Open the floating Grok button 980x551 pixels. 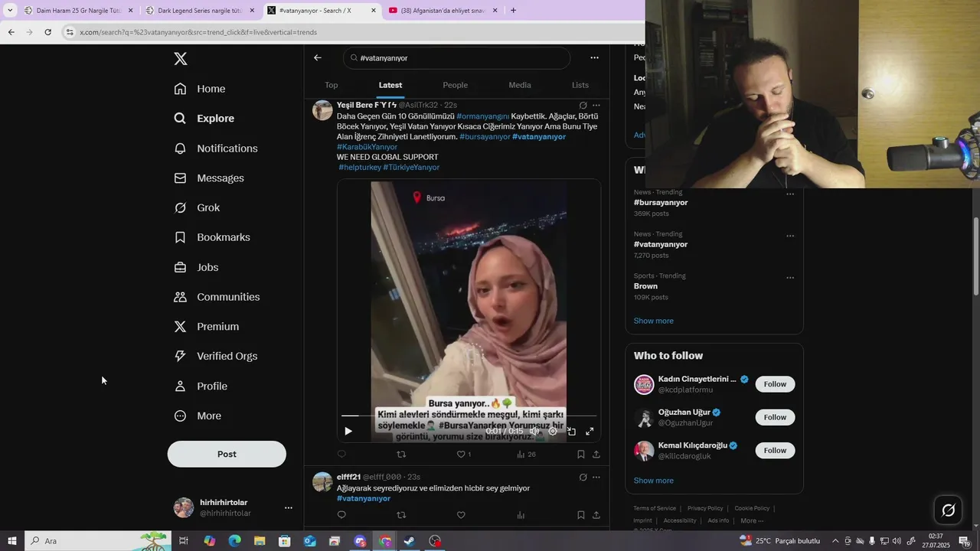949,510
